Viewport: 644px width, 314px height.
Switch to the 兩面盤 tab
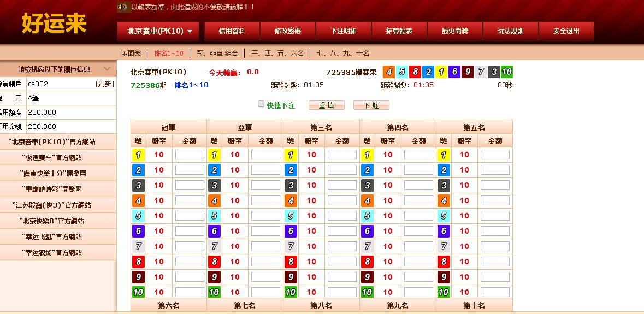click(131, 54)
